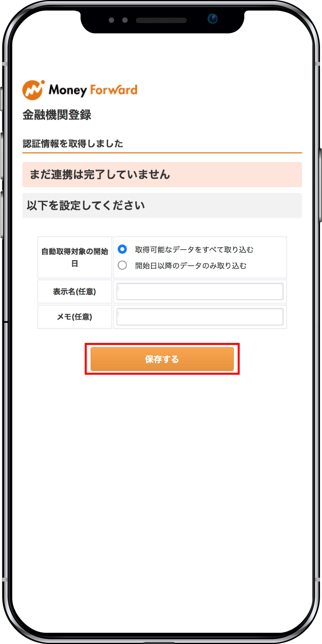Click the 保存する button

162,359
